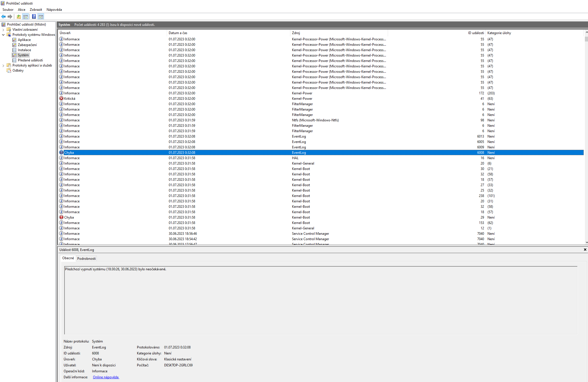Viewport: 588px width, 382px height.
Task: Switch to the Podrobnosti tab
Action: click(86, 258)
